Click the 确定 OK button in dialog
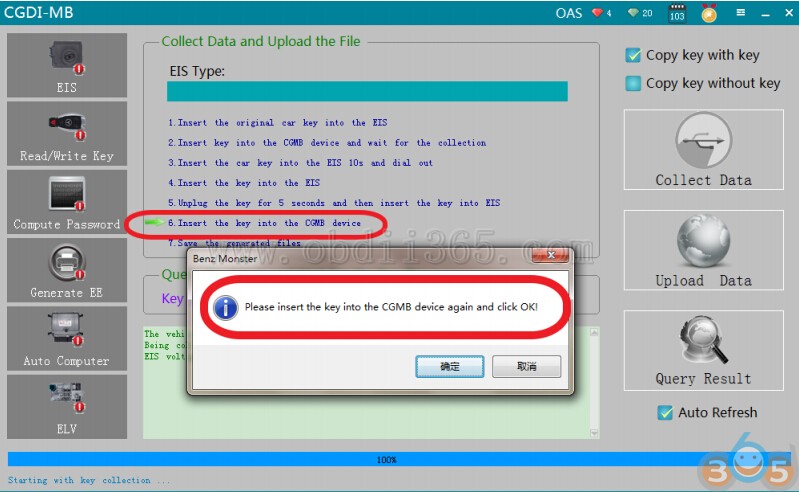This screenshot has width=799, height=492. [449, 366]
